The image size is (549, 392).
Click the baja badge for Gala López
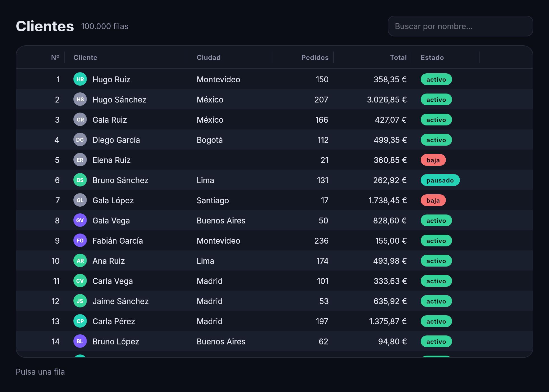click(x=433, y=200)
